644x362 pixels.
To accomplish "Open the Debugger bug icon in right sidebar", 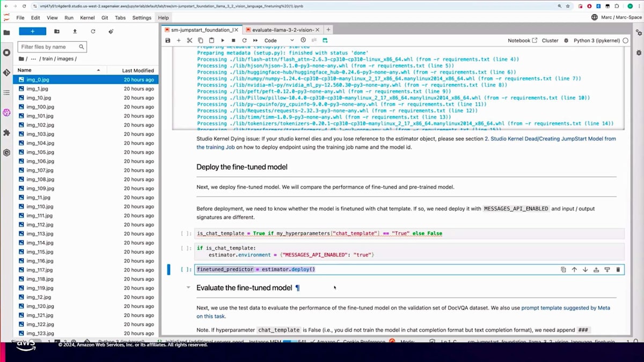I will (x=639, y=53).
